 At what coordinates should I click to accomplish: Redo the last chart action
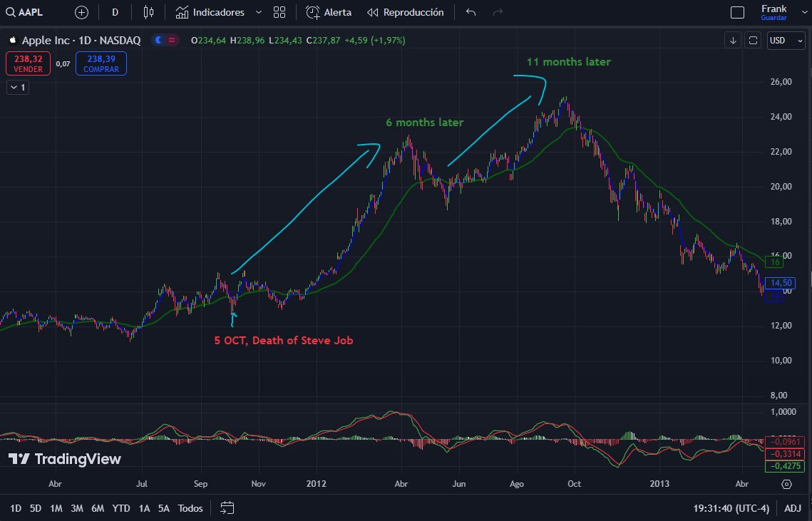pos(498,12)
